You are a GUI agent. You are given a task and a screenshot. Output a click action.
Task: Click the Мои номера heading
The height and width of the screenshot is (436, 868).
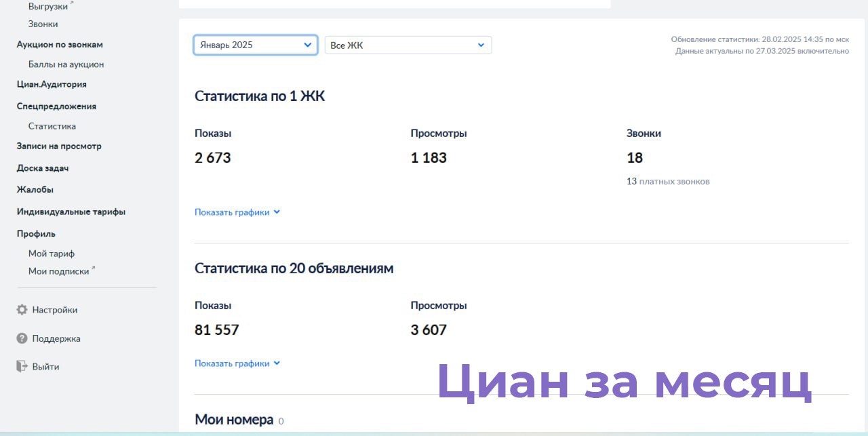click(x=234, y=420)
